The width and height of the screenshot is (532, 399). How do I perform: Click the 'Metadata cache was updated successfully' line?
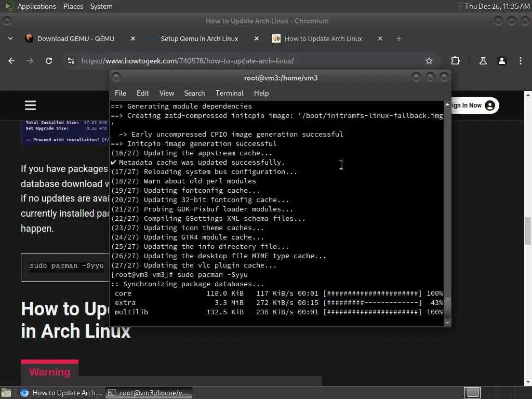click(198, 163)
